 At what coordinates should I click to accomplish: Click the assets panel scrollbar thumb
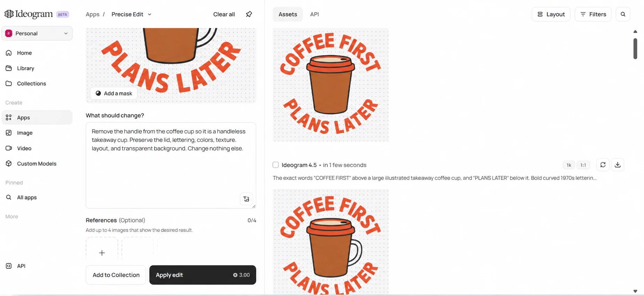pos(635,48)
